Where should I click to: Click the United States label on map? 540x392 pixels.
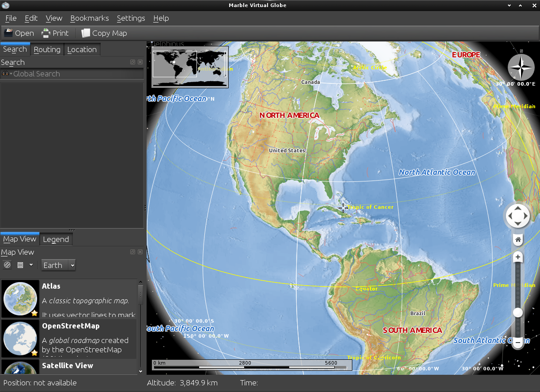coord(287,151)
